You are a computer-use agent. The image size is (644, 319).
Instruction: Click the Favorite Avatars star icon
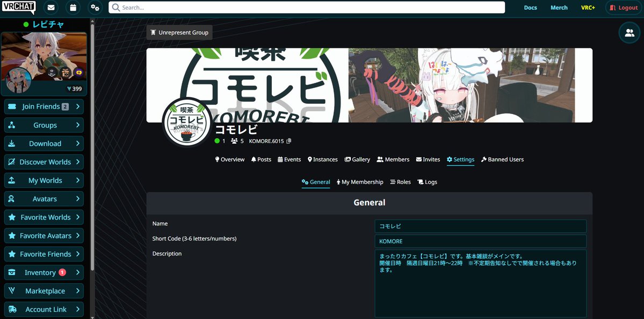coord(11,236)
